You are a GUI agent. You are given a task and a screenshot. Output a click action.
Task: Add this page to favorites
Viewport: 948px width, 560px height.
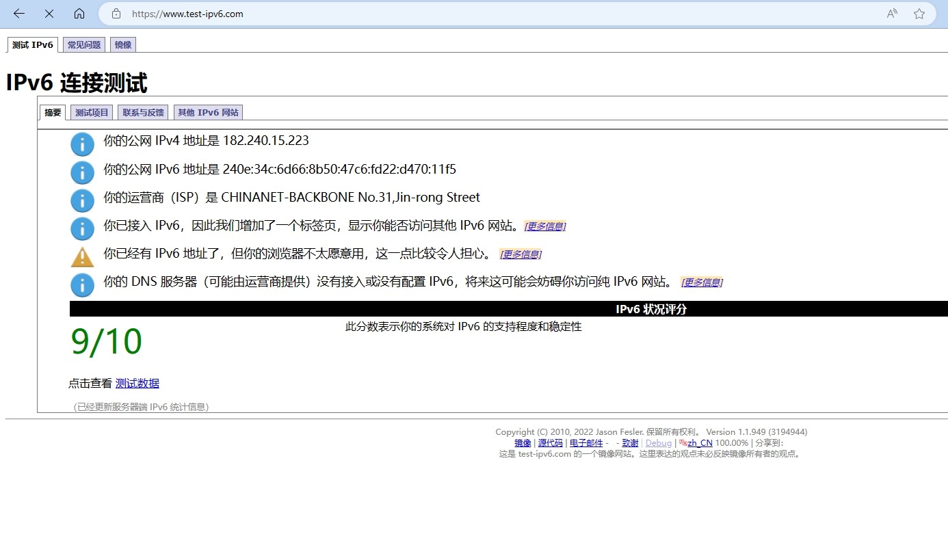click(919, 13)
